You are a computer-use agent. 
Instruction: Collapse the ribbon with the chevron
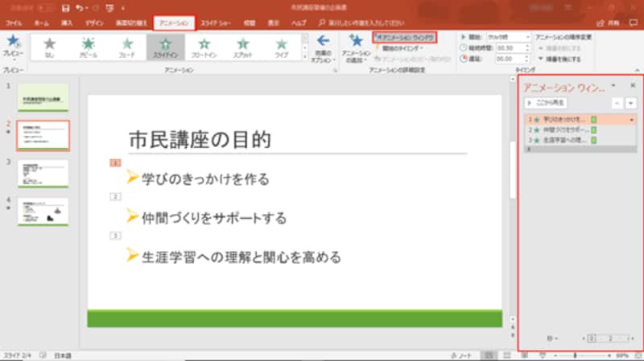tap(637, 70)
